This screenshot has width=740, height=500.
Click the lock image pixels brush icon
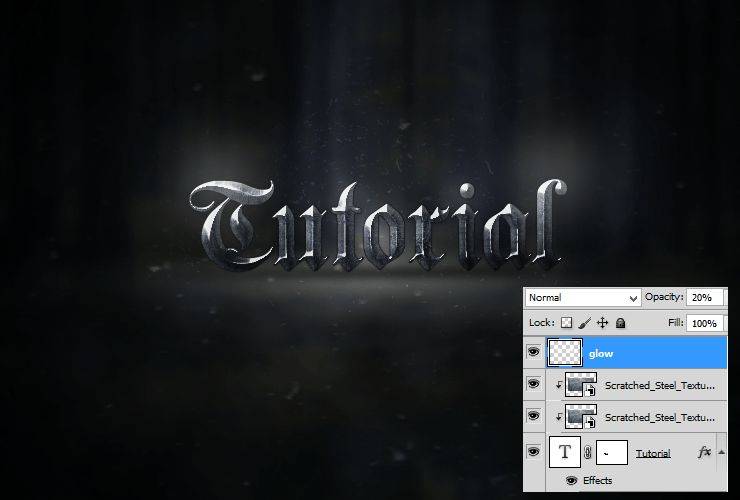point(584,323)
